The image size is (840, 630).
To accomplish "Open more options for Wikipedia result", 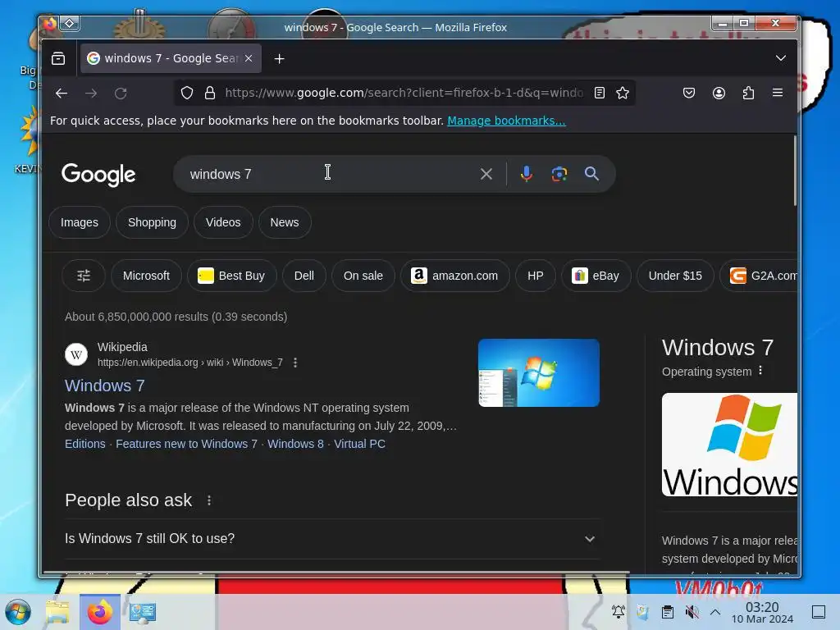I will (x=295, y=363).
